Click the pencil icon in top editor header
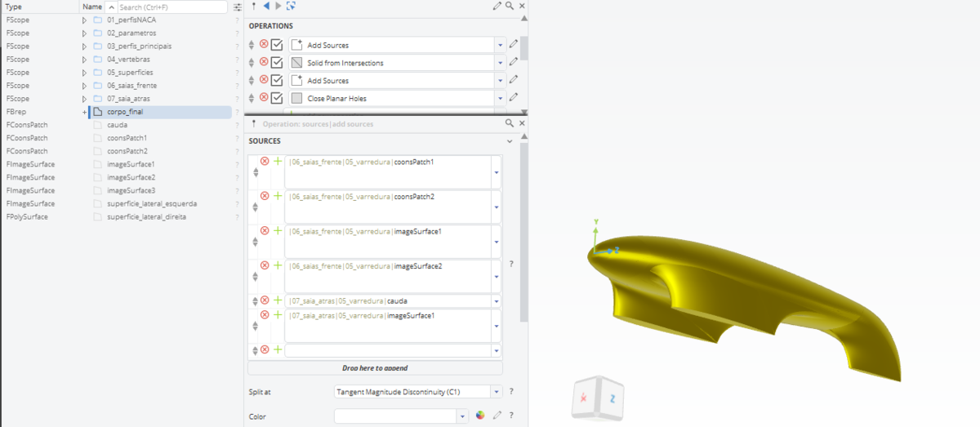 click(497, 6)
